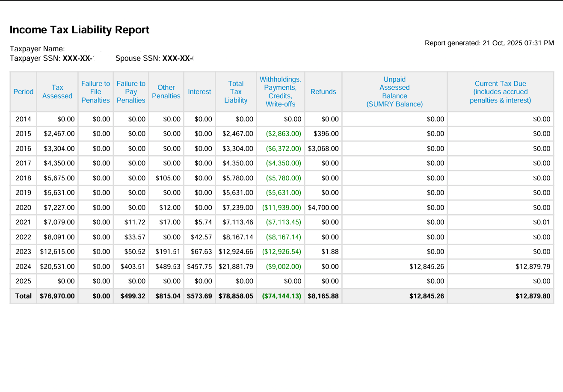Select the Tax Assessed column header
The image size is (563, 392).
pos(57,91)
